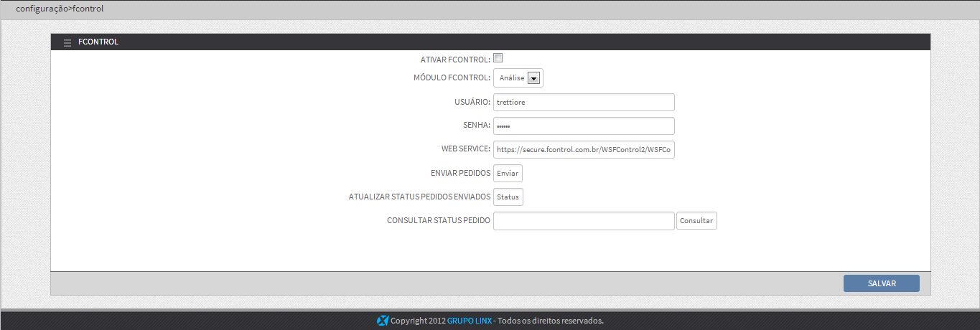Select the Web Service URL field
The height and width of the screenshot is (330, 980).
tap(584, 149)
